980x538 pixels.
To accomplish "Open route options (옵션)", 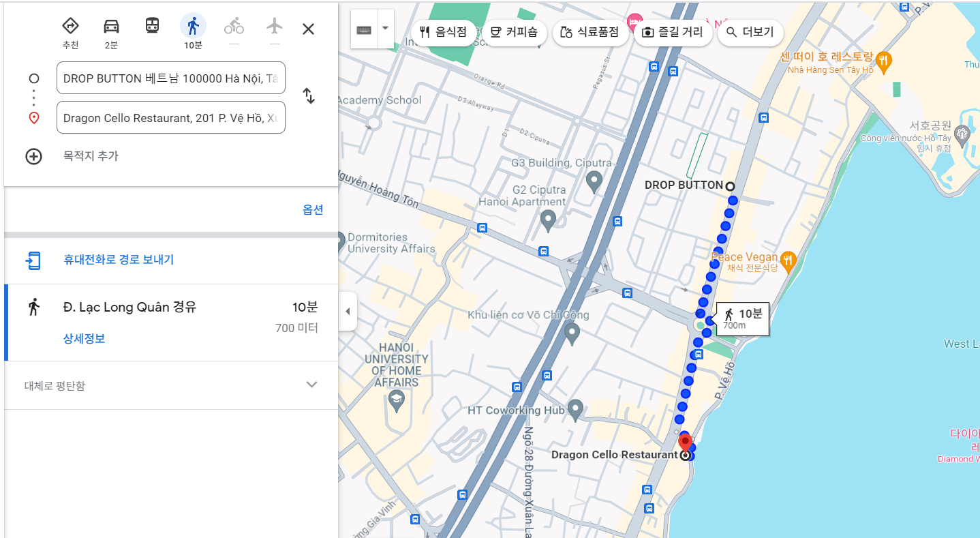I will [313, 210].
